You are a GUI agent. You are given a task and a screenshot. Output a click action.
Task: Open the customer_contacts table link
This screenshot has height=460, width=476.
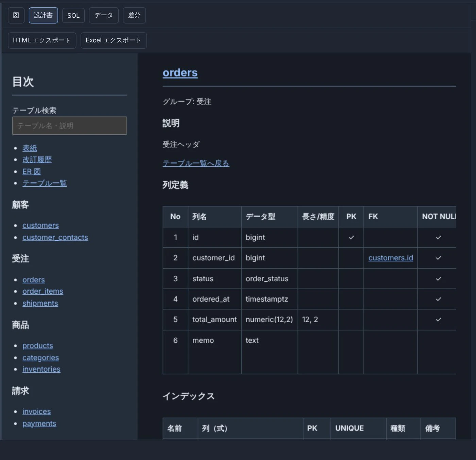(x=55, y=237)
